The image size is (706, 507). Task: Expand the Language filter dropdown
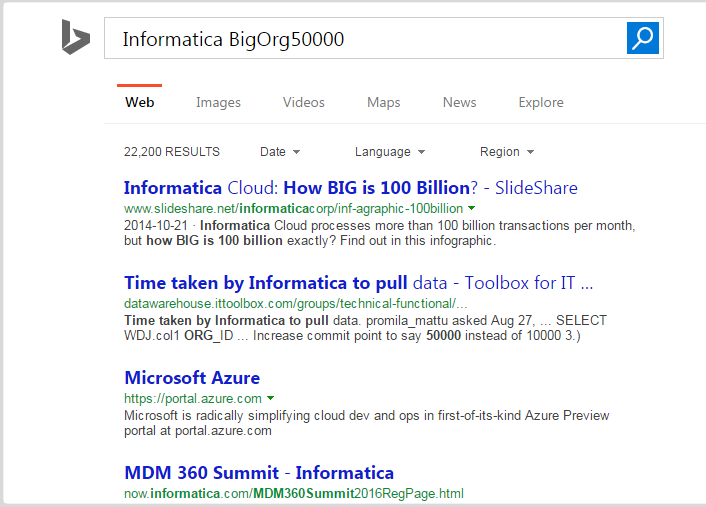[x=390, y=152]
